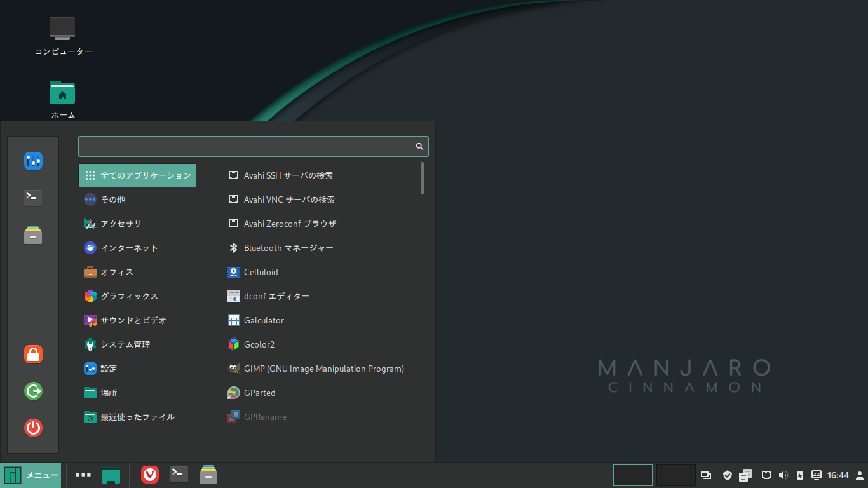This screenshot has height=488, width=868.
Task: Open the network tray icon
Action: point(767,475)
